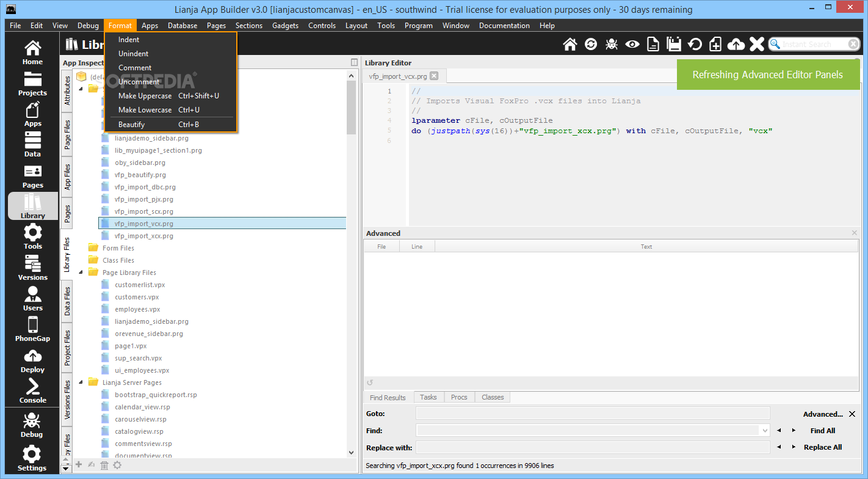Click the Advanced... button

[823, 414]
